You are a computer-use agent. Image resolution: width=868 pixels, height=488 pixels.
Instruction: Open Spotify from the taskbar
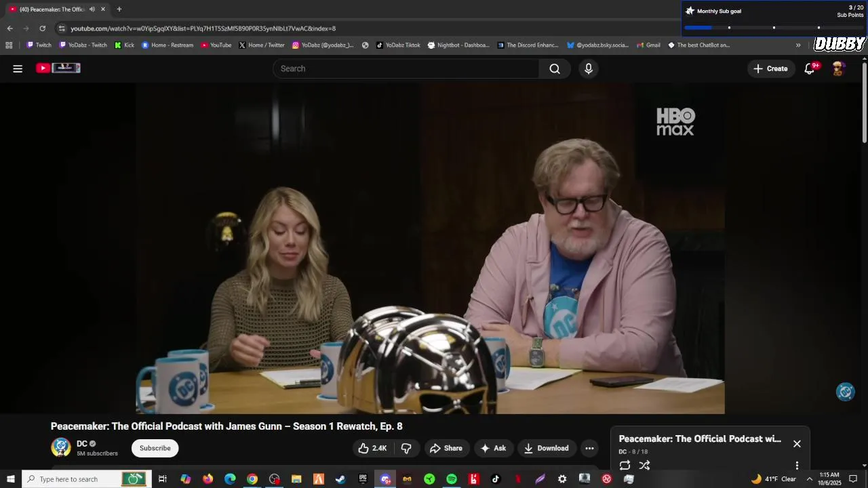click(x=452, y=479)
